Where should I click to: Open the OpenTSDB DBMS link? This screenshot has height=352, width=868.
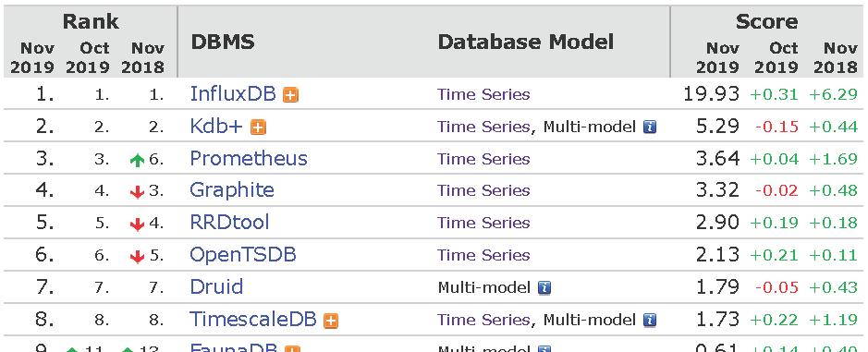click(x=242, y=255)
